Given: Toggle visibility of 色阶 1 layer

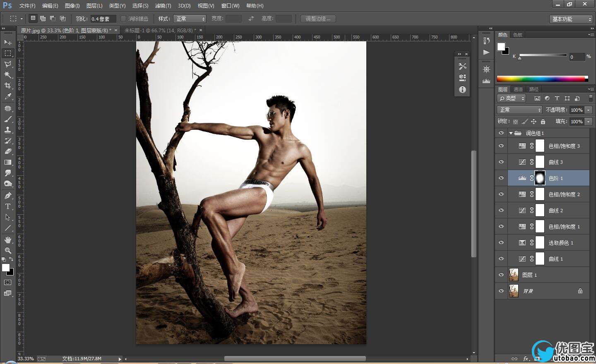Looking at the screenshot, I should 501,178.
